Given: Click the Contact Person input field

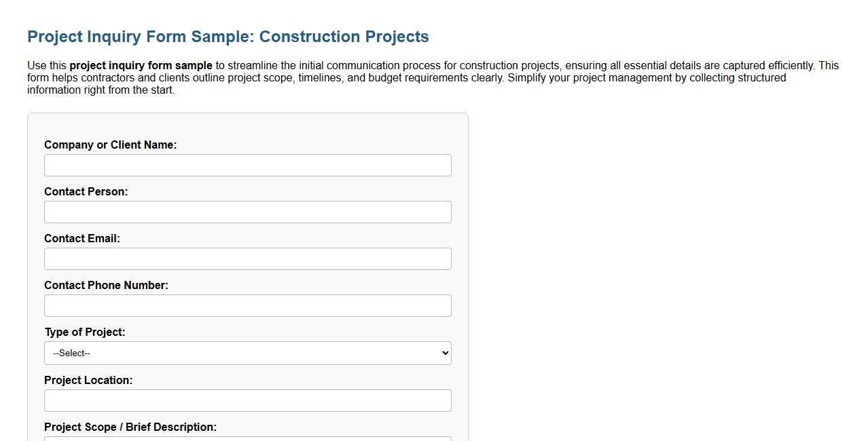Looking at the screenshot, I should point(247,212).
